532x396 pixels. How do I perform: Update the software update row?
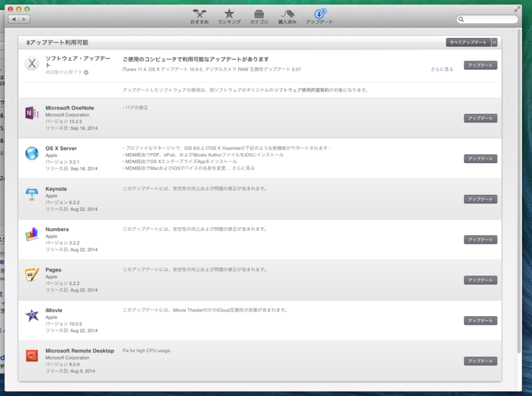tap(480, 65)
